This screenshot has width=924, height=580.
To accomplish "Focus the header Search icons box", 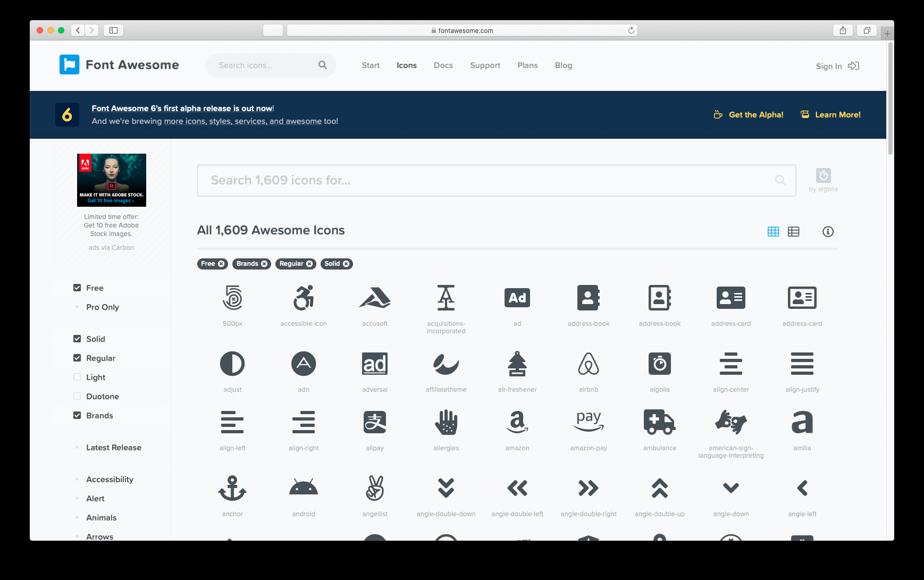I will pyautogui.click(x=271, y=65).
